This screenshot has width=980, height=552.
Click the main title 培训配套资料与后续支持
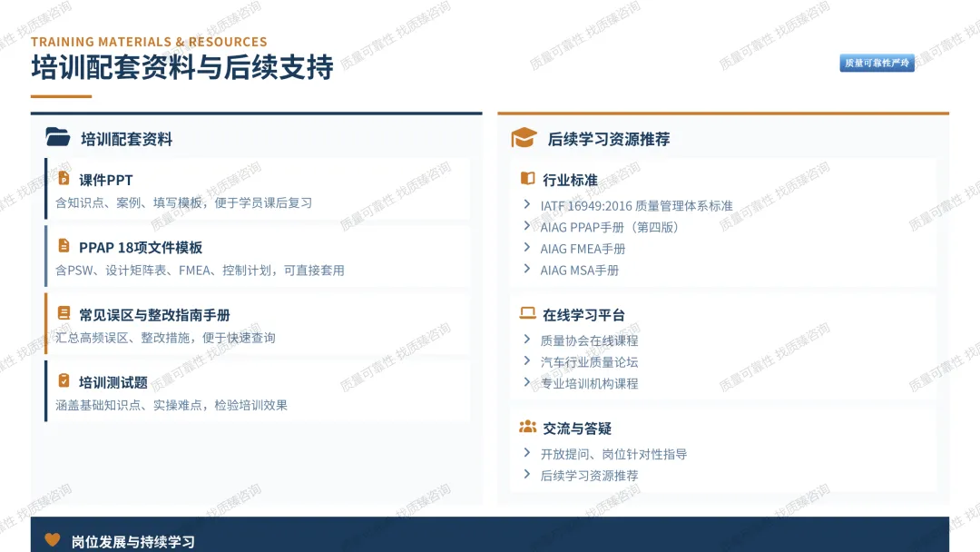[x=182, y=67]
